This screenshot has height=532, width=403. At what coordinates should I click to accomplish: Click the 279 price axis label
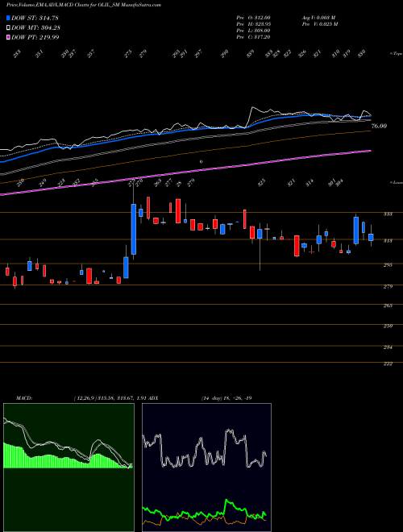click(388, 287)
